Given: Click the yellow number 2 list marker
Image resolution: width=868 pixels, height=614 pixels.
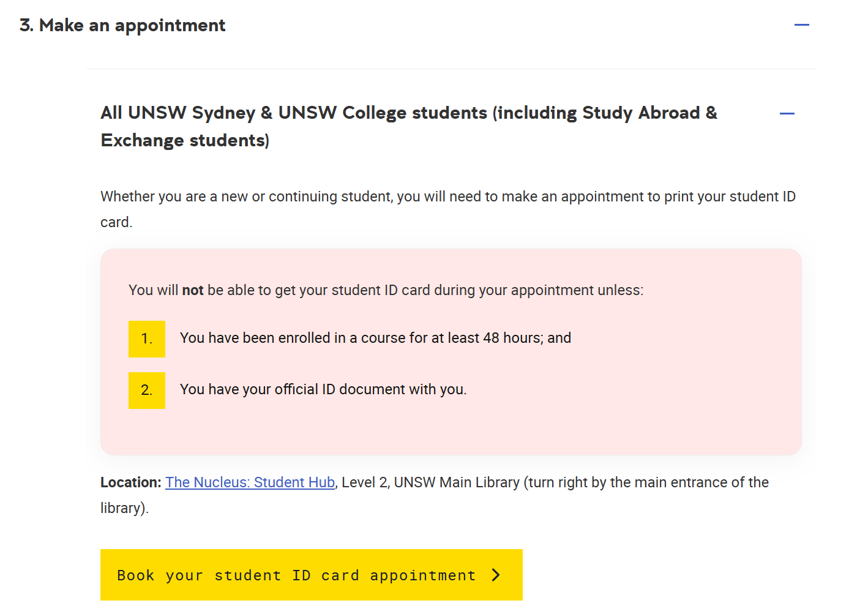Looking at the screenshot, I should point(146,390).
